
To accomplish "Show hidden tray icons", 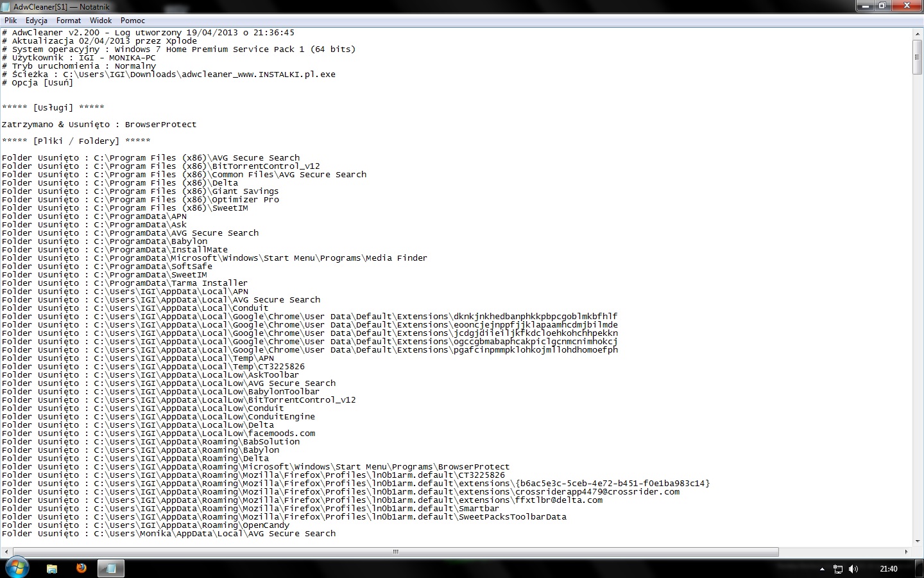I will click(x=822, y=569).
